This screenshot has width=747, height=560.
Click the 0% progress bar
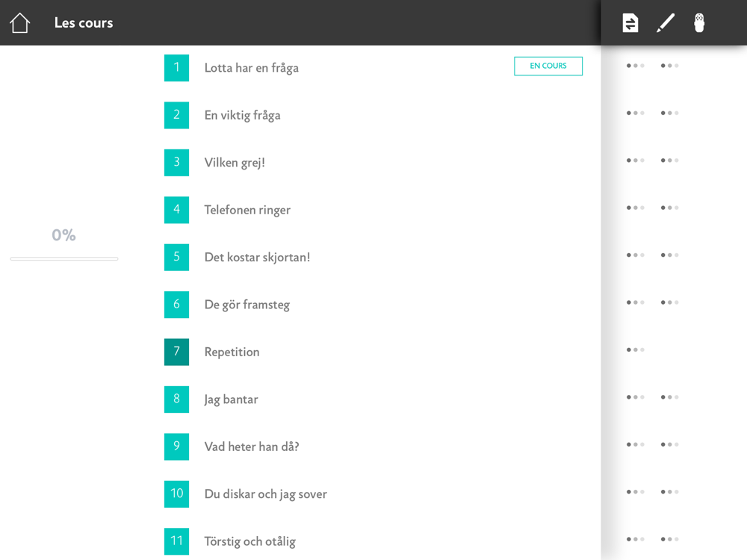pyautogui.click(x=64, y=258)
